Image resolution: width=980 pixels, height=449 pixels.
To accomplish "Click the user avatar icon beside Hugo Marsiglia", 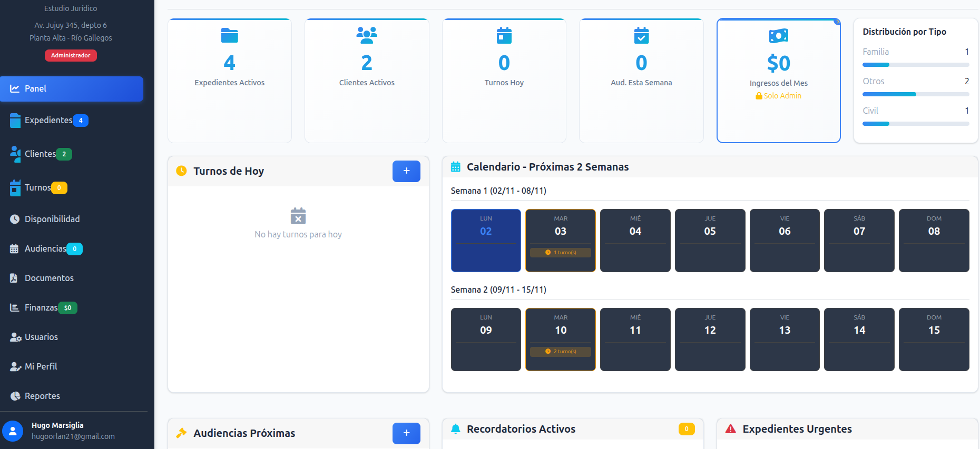I will pos(13,431).
